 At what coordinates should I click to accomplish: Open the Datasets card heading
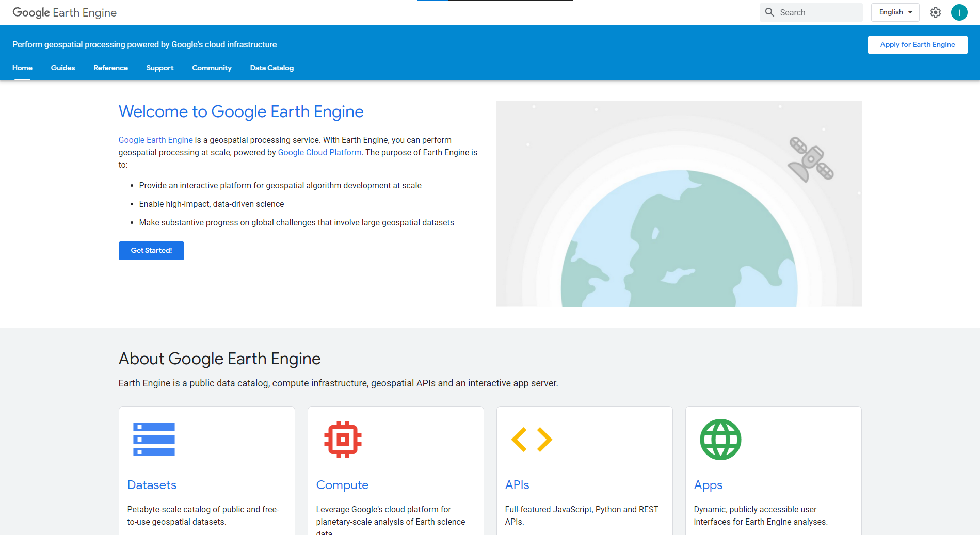pyautogui.click(x=152, y=485)
